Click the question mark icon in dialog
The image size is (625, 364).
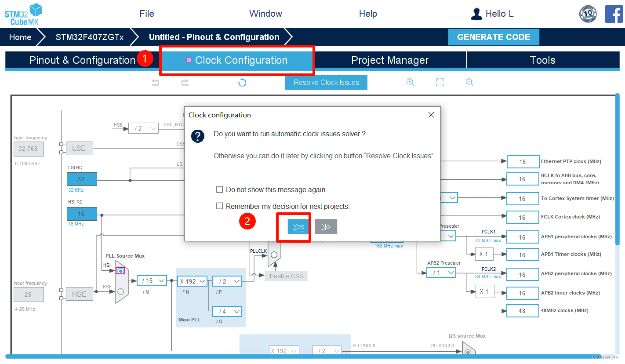tap(198, 136)
